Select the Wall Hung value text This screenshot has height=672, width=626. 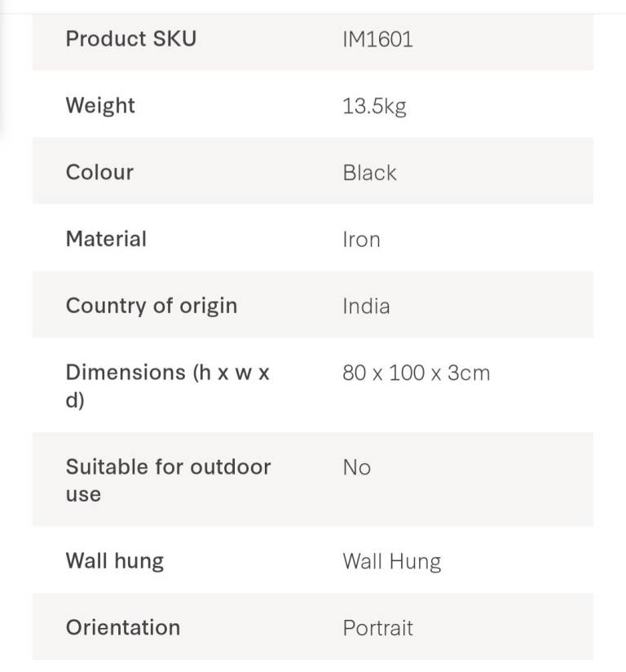point(391,562)
